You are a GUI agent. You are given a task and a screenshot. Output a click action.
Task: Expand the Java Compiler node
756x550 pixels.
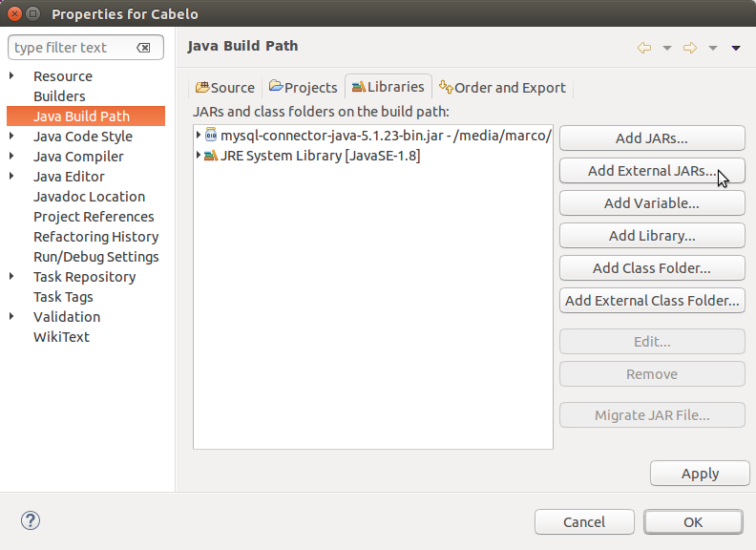tap(11, 156)
